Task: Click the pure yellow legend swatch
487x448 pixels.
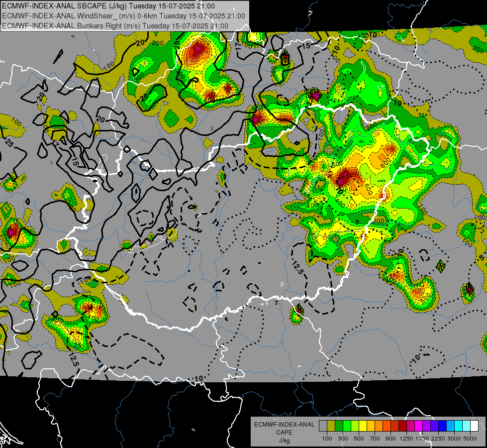Action: 363,426
